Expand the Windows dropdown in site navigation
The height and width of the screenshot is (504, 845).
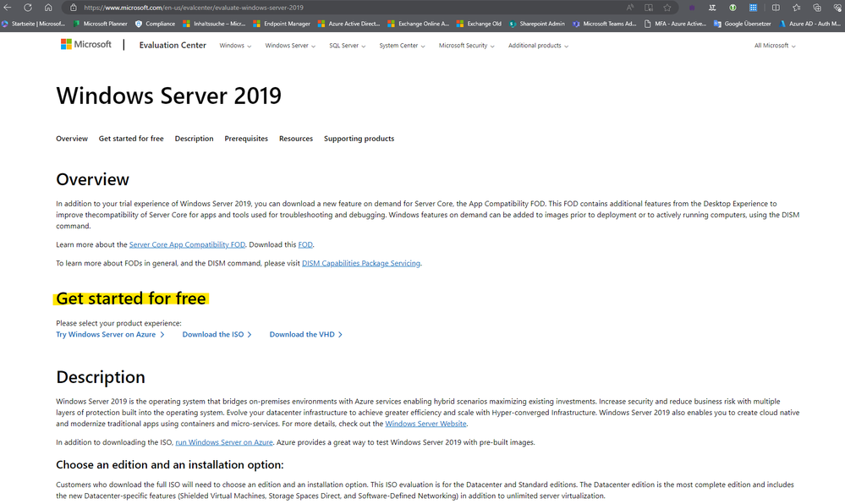click(x=235, y=46)
